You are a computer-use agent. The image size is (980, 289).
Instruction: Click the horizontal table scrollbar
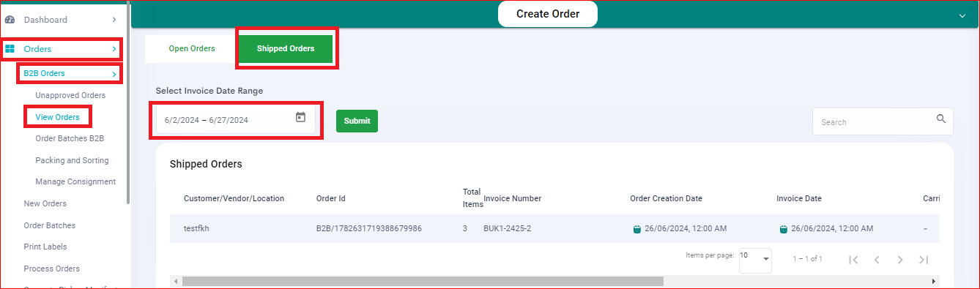click(423, 281)
